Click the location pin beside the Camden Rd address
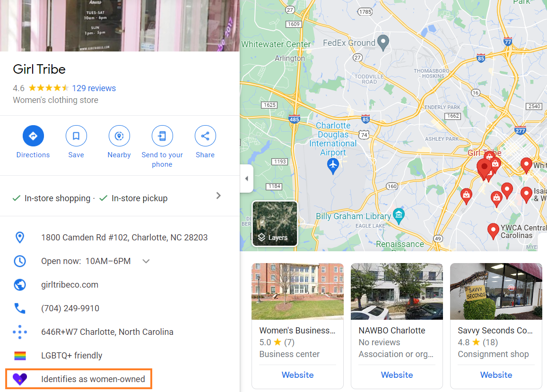 coord(20,237)
